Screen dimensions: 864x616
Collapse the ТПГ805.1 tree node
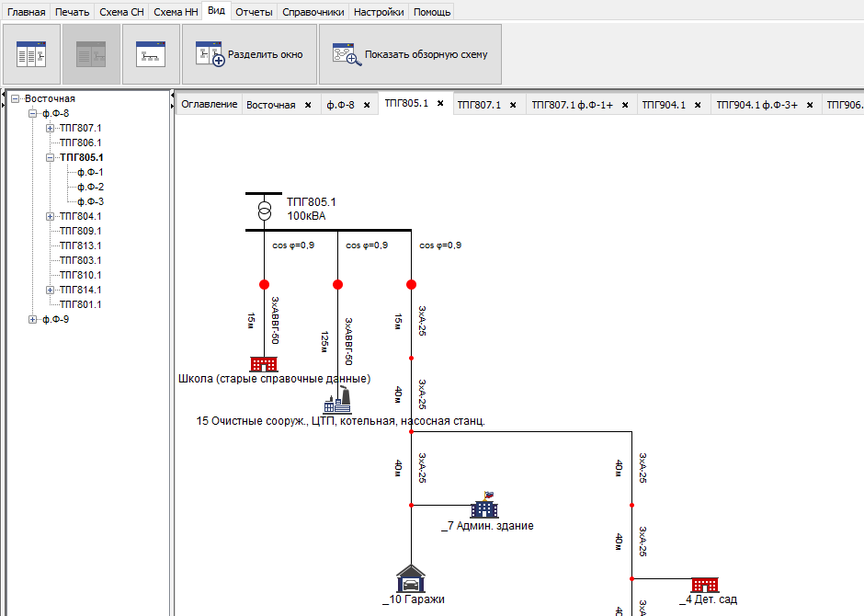tap(51, 157)
